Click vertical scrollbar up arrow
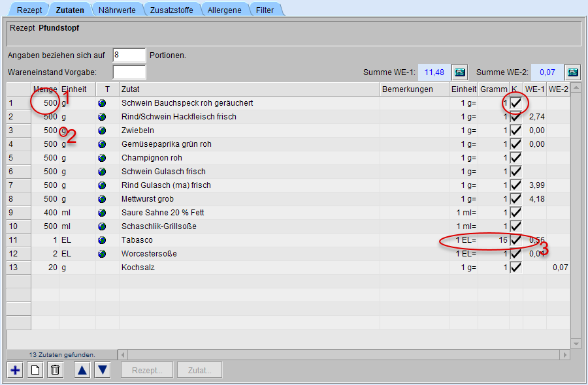 tap(576, 87)
